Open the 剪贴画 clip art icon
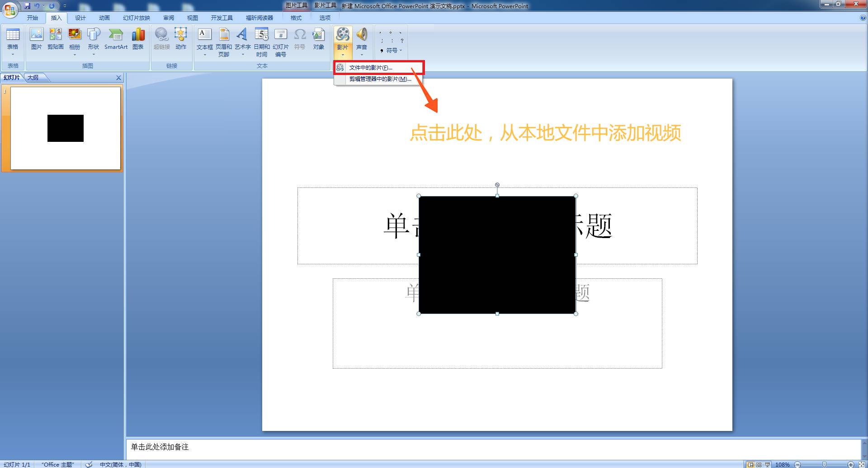The image size is (868, 468). pyautogui.click(x=55, y=39)
